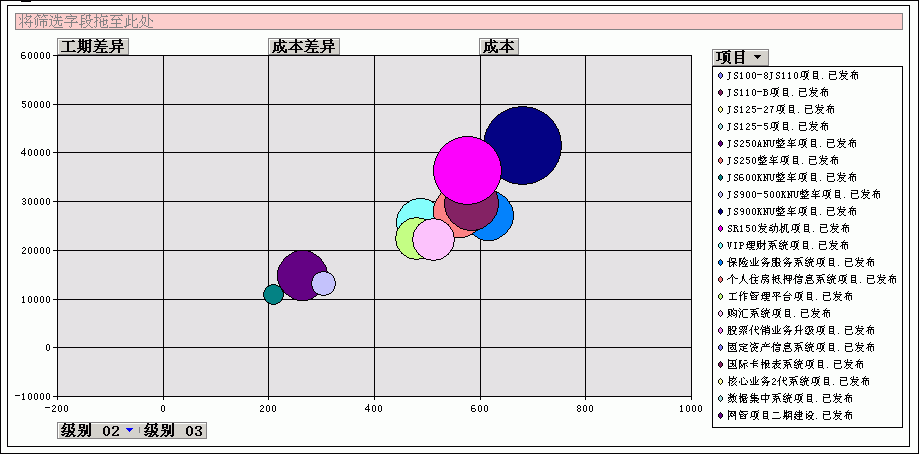Select legend entry 保险业务服务系统项目.已发布
This screenshot has width=919, height=454.
[x=797, y=262]
